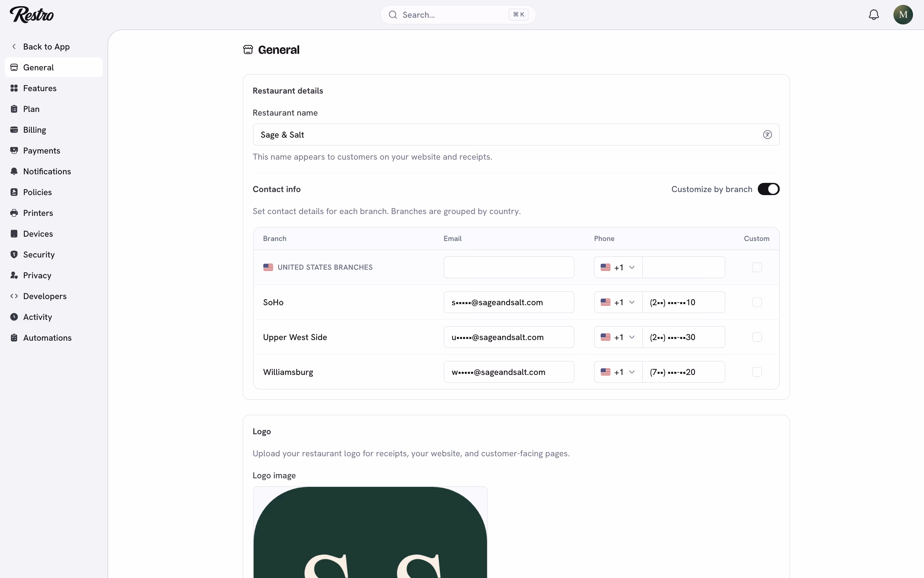The image size is (924, 578).
Task: Click the Payments icon in the sidebar
Action: pyautogui.click(x=14, y=150)
